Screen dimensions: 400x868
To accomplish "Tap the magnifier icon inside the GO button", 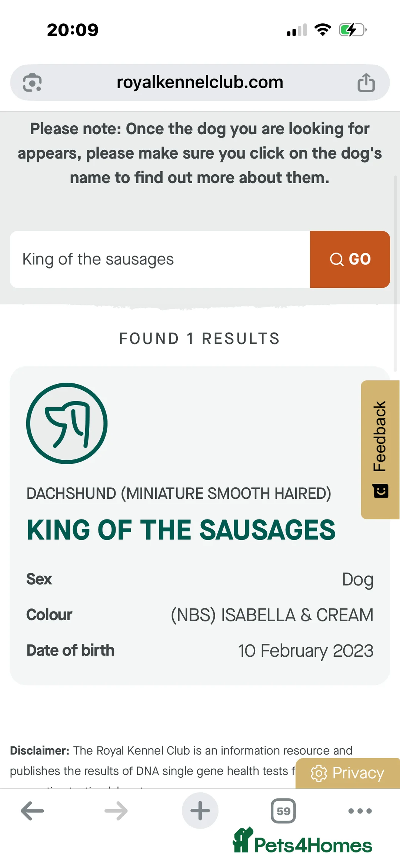I will click(x=336, y=259).
